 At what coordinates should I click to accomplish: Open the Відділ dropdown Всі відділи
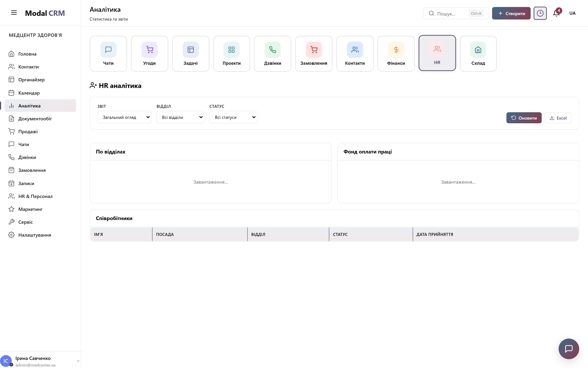click(x=180, y=117)
